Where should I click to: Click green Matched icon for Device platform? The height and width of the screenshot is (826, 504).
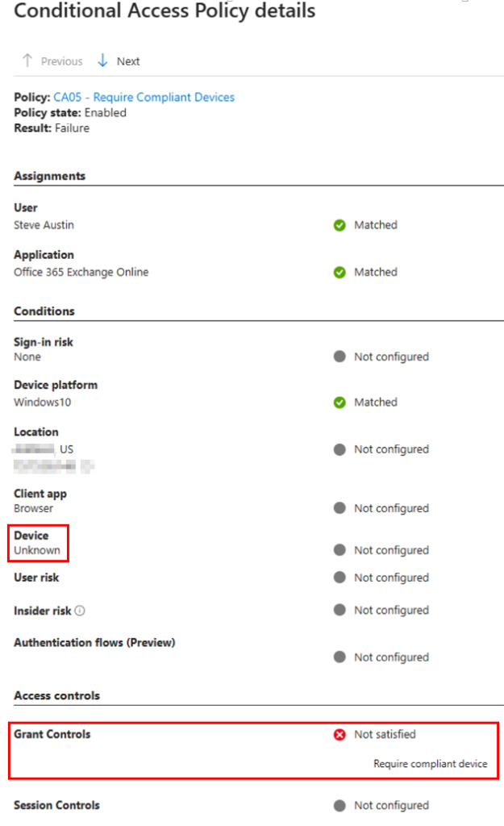coord(339,403)
